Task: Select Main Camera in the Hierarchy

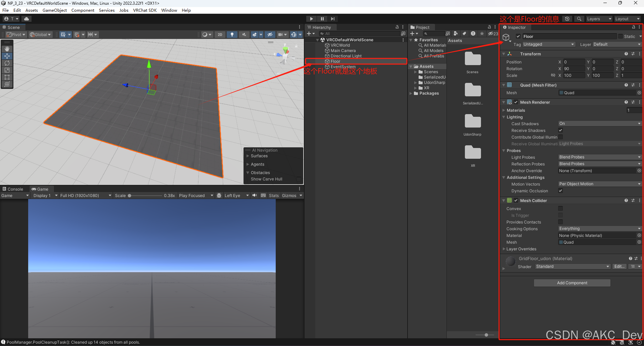Action: (343, 51)
